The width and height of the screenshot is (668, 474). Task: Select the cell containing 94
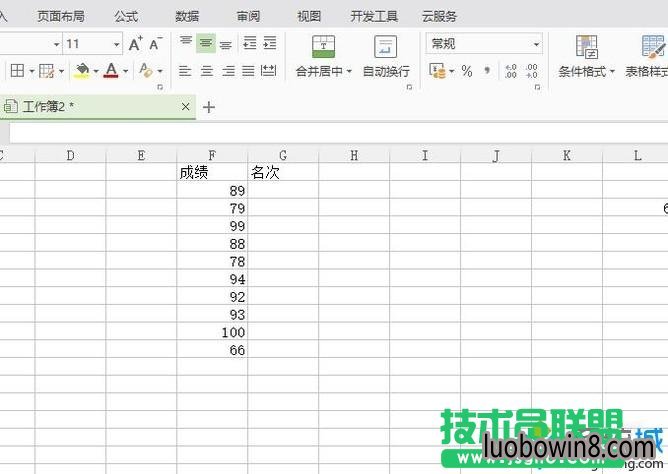212,279
